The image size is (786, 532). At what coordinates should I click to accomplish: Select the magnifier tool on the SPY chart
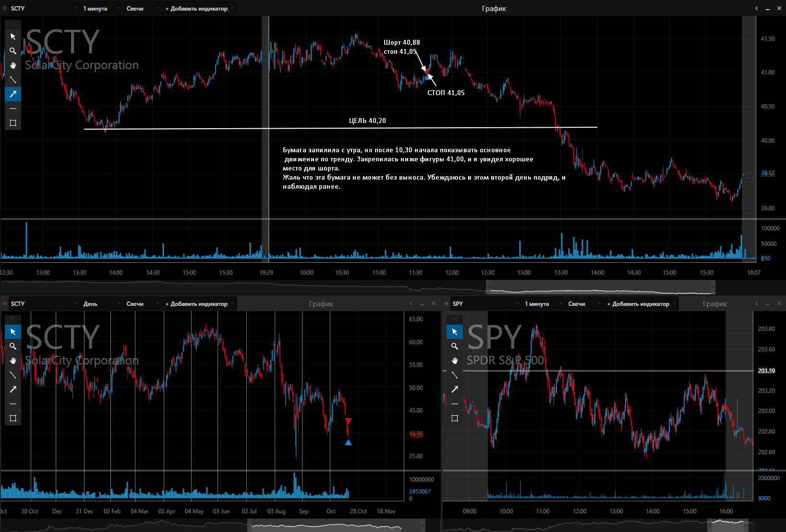tap(455, 346)
